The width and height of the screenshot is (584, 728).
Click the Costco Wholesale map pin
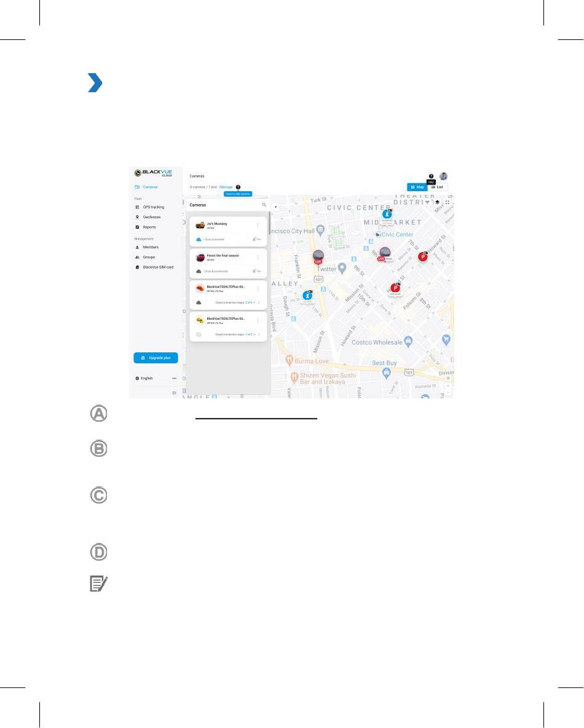(x=408, y=342)
